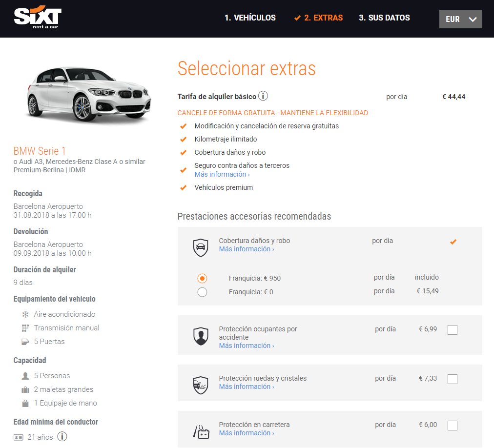Screen dimensions: 494x448
Task: Click the Cobertura daños y robo shield icon
Action: [201, 247]
